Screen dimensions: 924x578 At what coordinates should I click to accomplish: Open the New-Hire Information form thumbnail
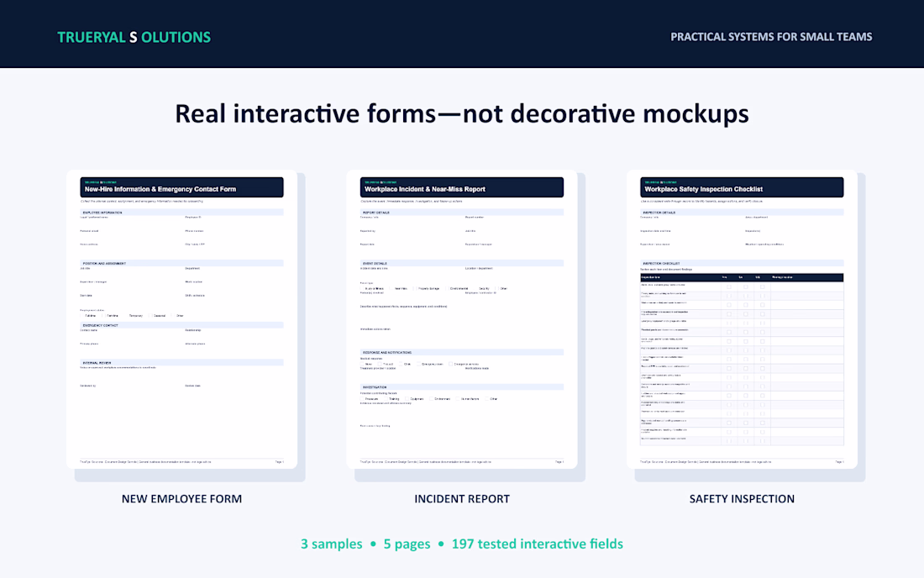click(x=181, y=319)
